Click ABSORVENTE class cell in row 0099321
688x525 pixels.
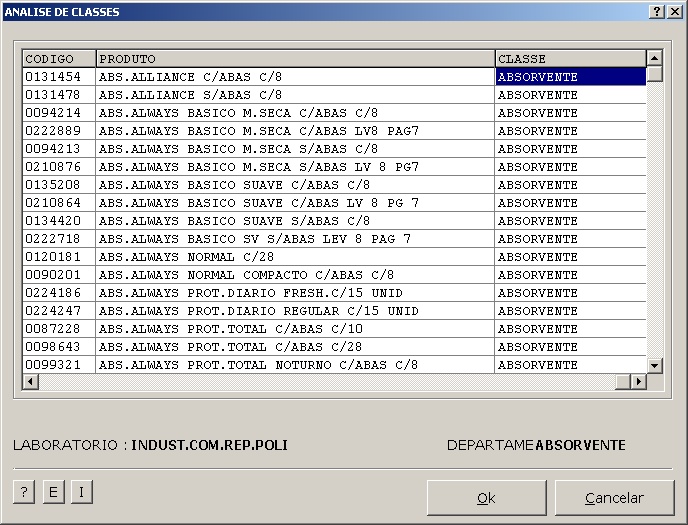click(570, 364)
